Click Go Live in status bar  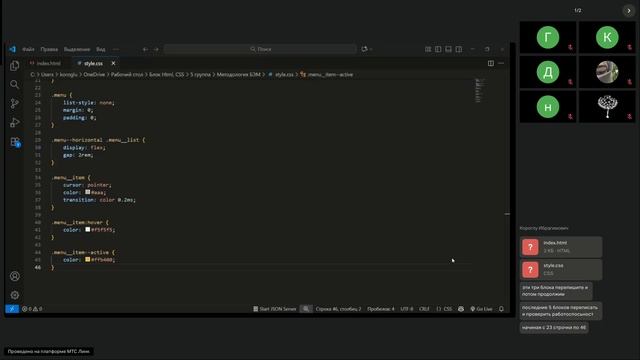pos(481,309)
